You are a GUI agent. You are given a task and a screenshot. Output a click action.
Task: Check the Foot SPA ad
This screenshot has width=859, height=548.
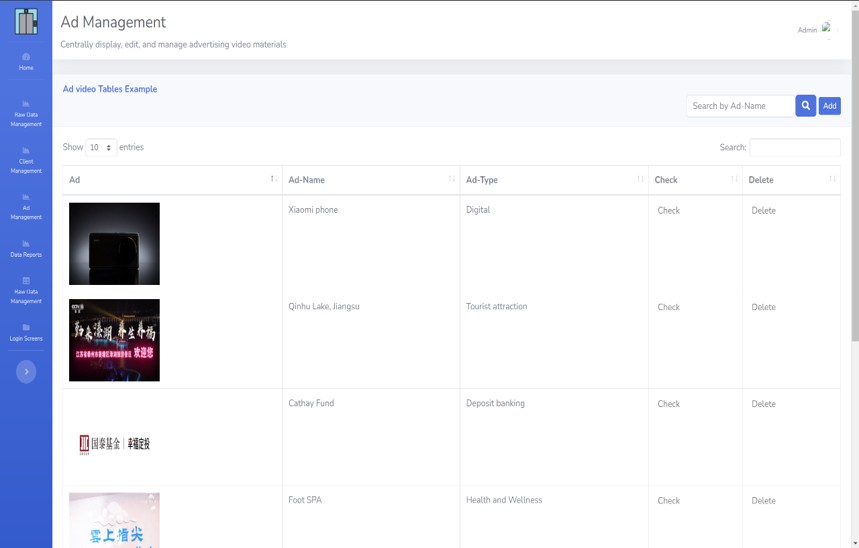668,500
